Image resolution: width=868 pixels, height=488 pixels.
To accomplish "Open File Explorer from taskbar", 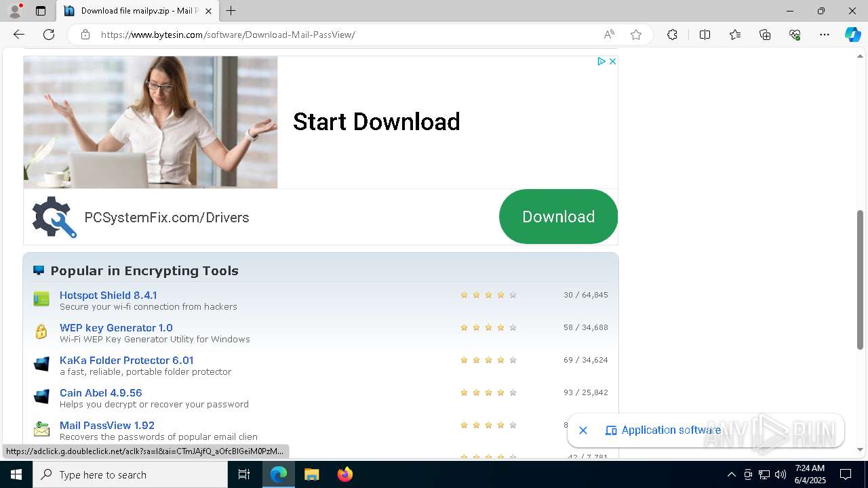I will click(311, 474).
